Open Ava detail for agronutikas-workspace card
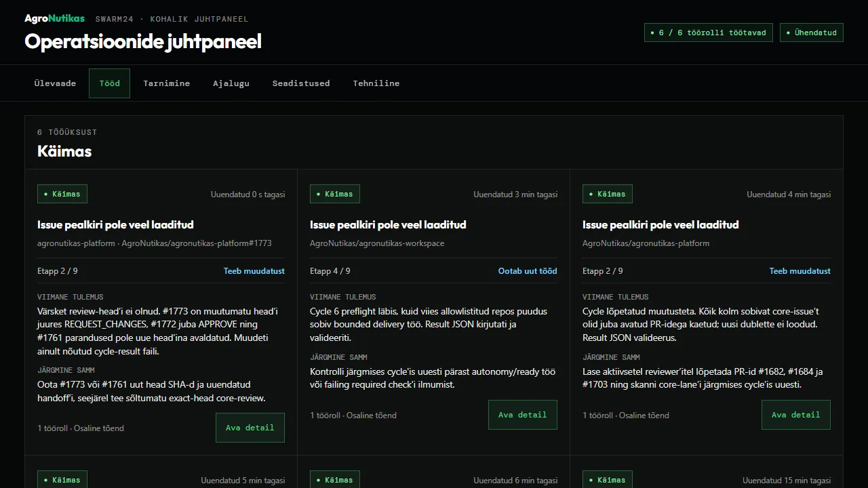This screenshot has height=488, width=868. point(523,415)
